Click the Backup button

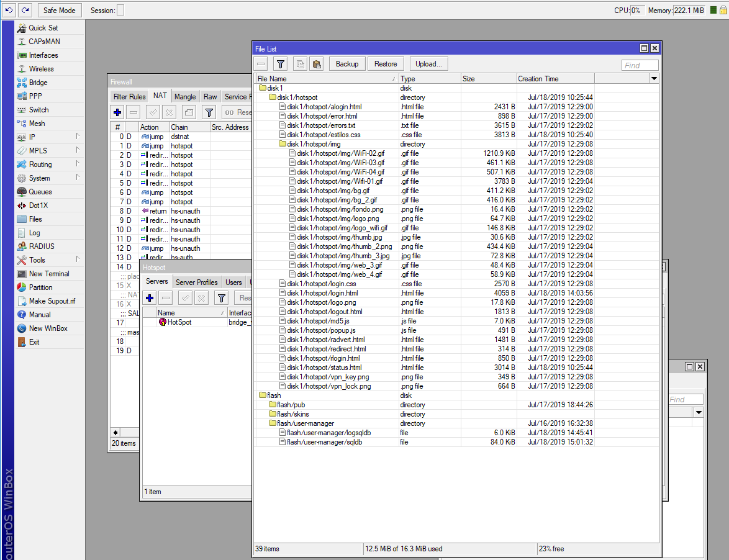click(348, 63)
